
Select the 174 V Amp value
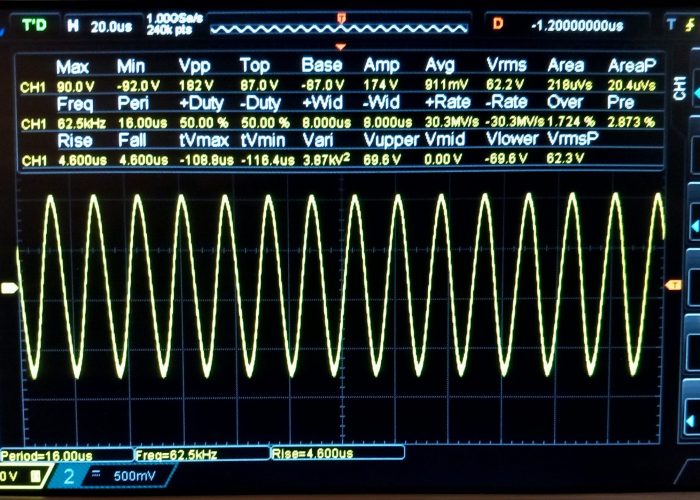tap(380, 85)
